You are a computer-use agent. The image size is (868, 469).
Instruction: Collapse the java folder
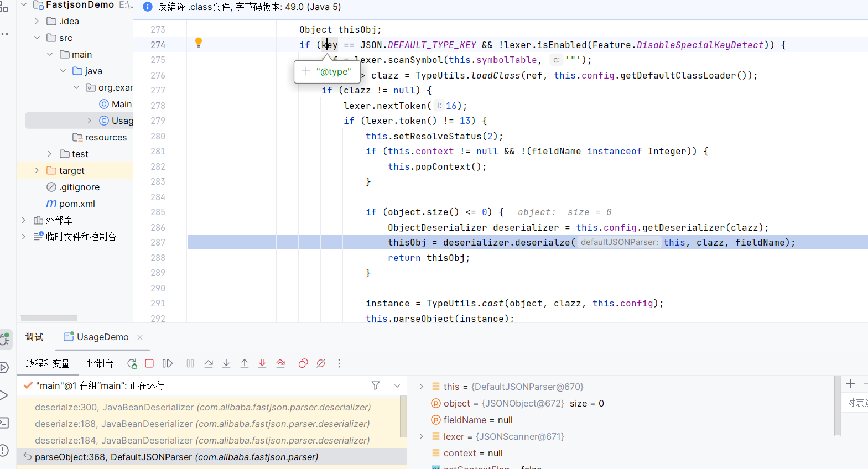pos(63,71)
